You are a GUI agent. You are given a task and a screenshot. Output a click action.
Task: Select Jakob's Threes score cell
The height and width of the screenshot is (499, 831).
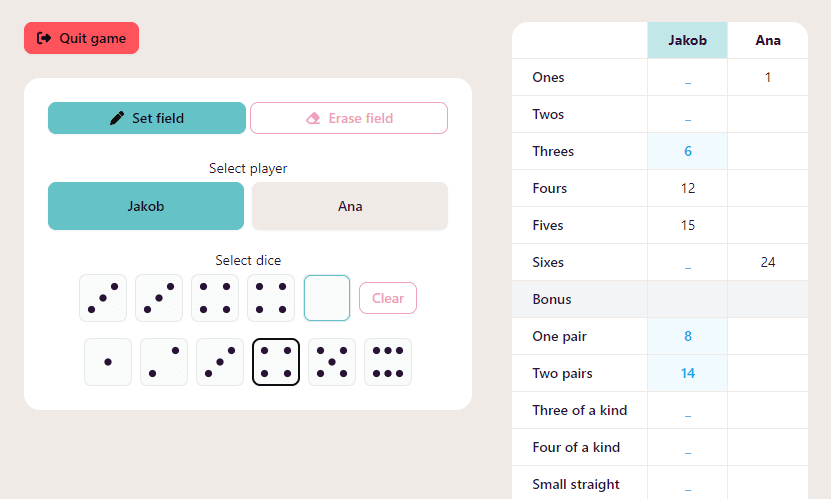[687, 151]
